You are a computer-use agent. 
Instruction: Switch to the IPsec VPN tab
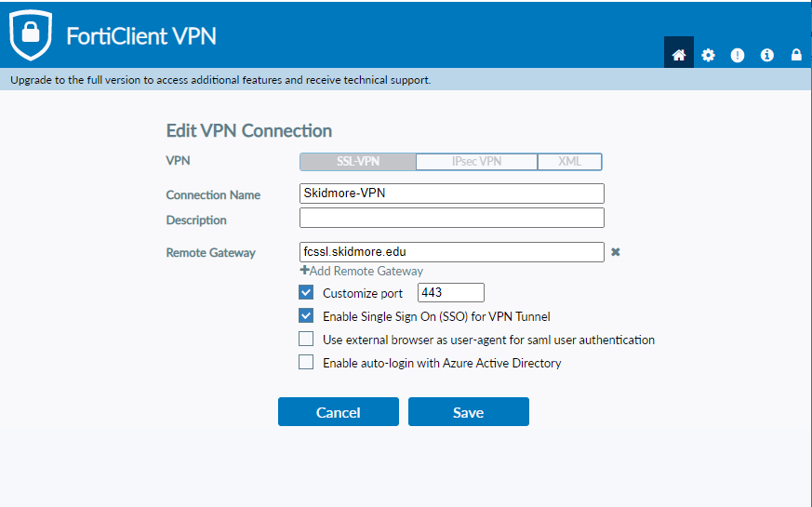[476, 162]
